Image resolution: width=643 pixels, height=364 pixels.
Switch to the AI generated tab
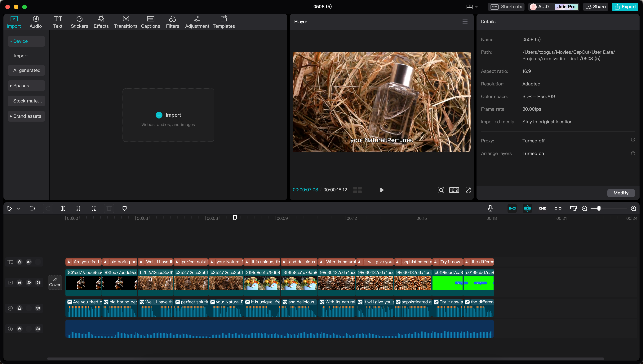point(27,70)
